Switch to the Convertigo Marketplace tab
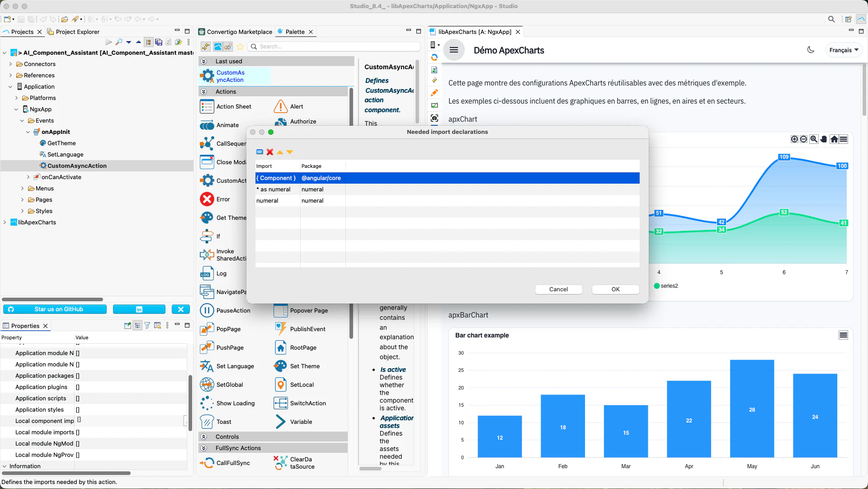Image resolution: width=868 pixels, height=489 pixels. pos(239,32)
